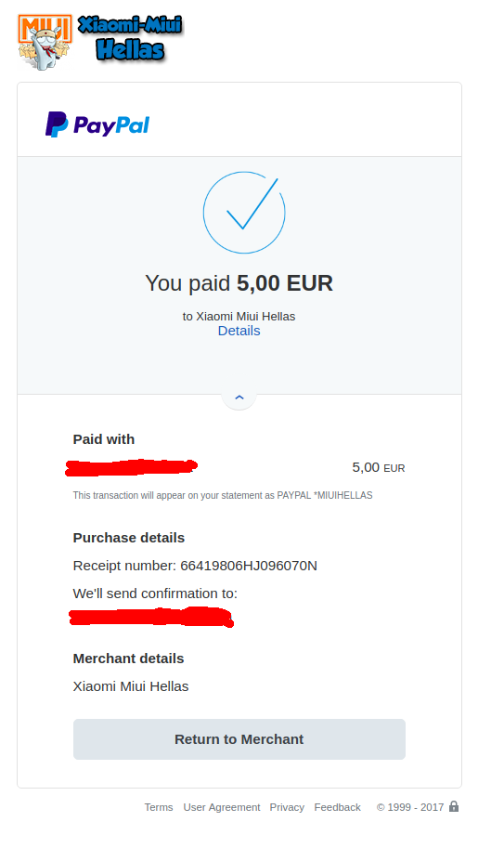Click the padlock security icon in footer
Viewport: 504px width, 848px height.
click(454, 806)
